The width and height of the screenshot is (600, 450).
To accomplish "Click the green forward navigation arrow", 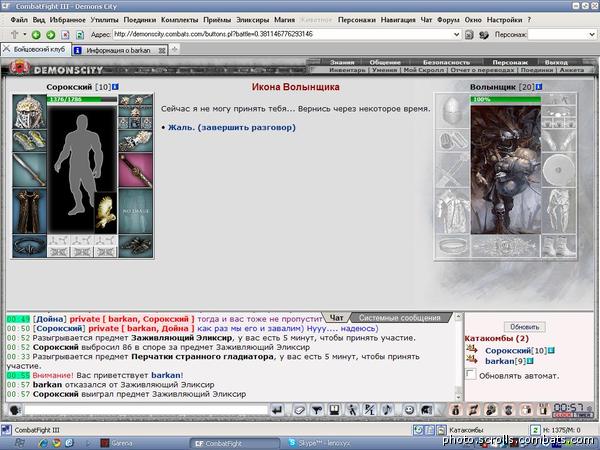I will click(x=51, y=35).
